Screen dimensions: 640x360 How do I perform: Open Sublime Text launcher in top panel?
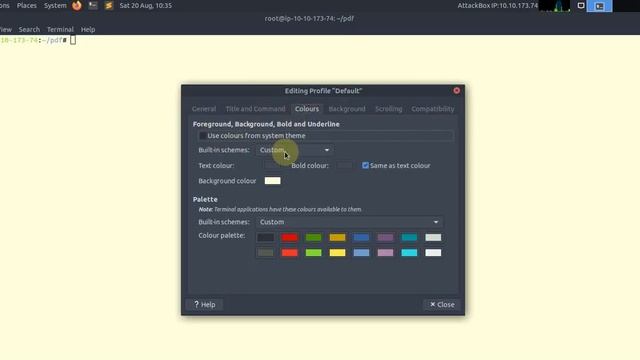[109, 5]
